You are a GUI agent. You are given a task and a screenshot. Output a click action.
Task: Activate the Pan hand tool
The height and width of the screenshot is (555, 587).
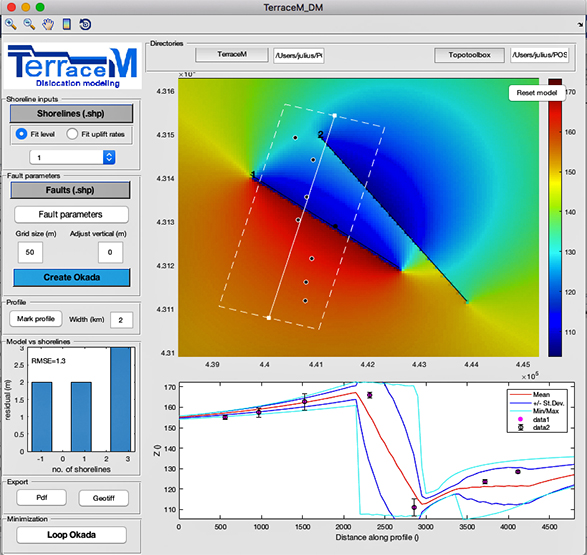click(x=48, y=25)
